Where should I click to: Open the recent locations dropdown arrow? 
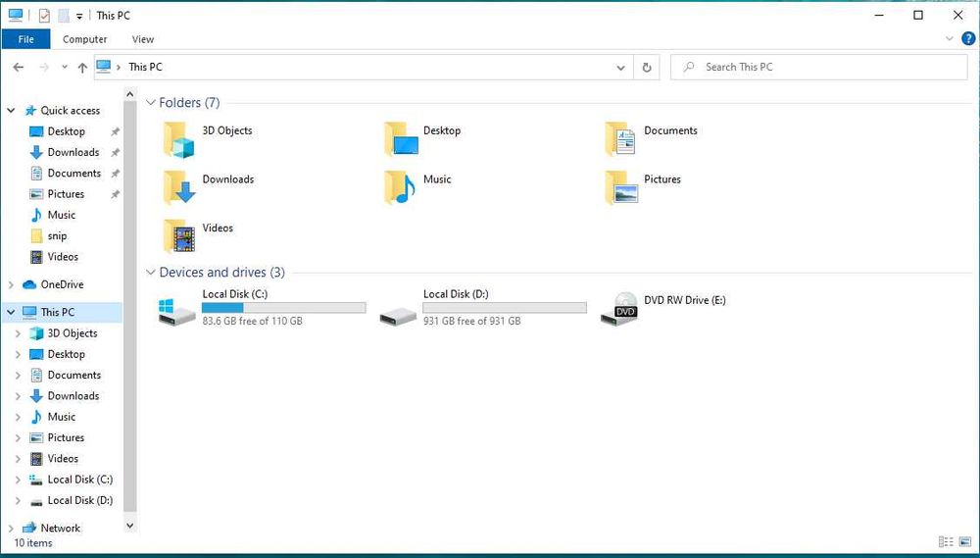pos(65,68)
